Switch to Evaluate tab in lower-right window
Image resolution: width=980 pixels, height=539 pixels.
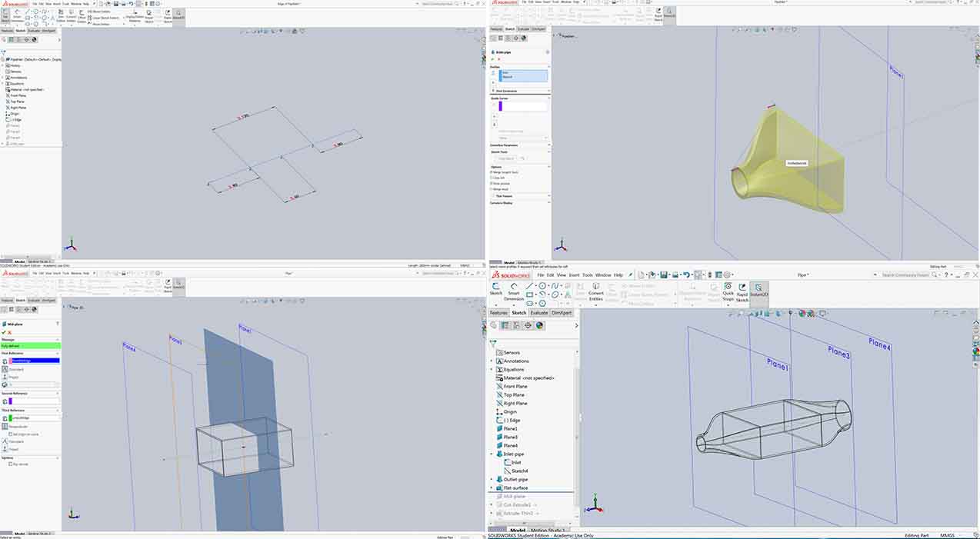click(x=539, y=313)
